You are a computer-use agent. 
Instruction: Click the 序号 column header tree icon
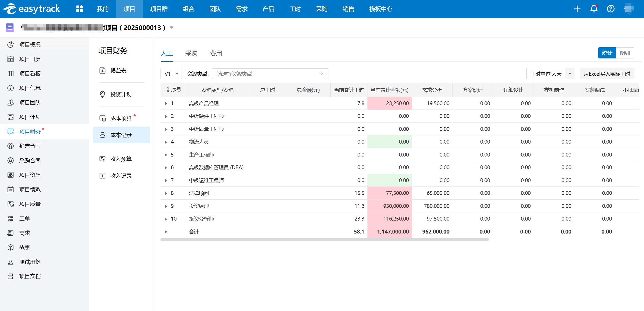coord(168,90)
